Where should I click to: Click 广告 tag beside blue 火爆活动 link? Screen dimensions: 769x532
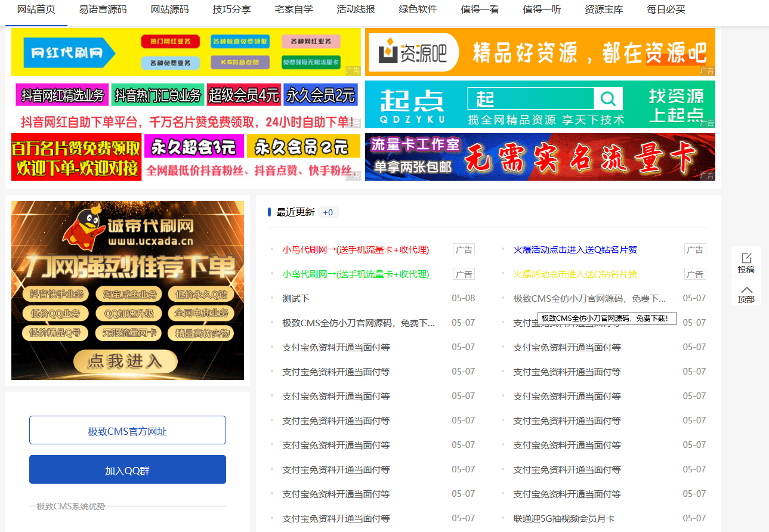pos(695,249)
